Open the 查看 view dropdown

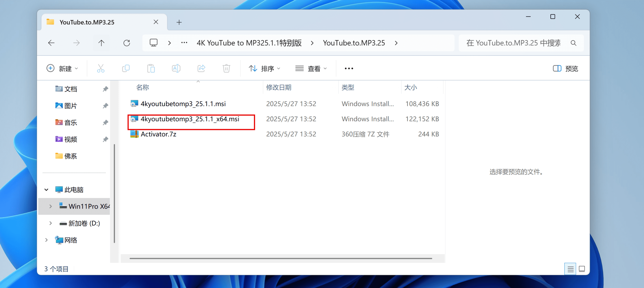pos(311,69)
